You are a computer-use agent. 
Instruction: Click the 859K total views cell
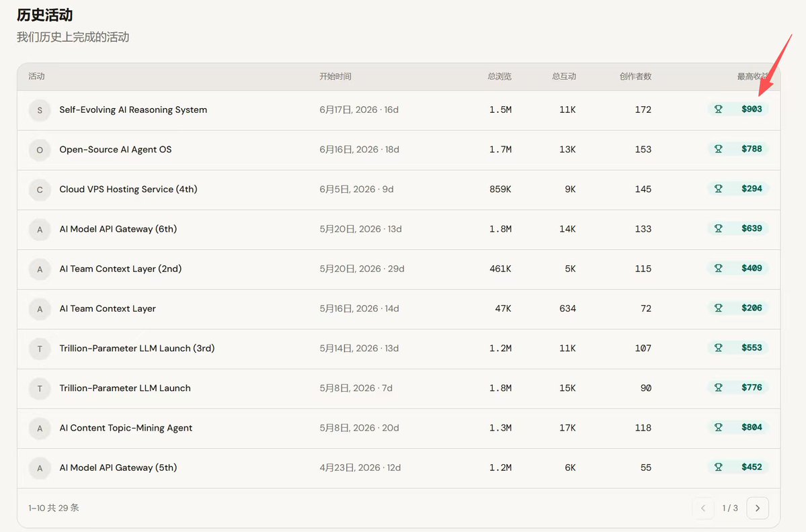point(500,189)
